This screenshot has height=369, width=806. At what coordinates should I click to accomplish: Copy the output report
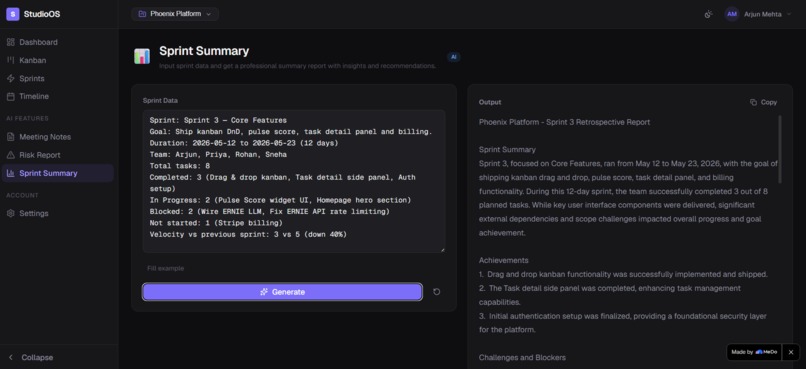point(763,102)
